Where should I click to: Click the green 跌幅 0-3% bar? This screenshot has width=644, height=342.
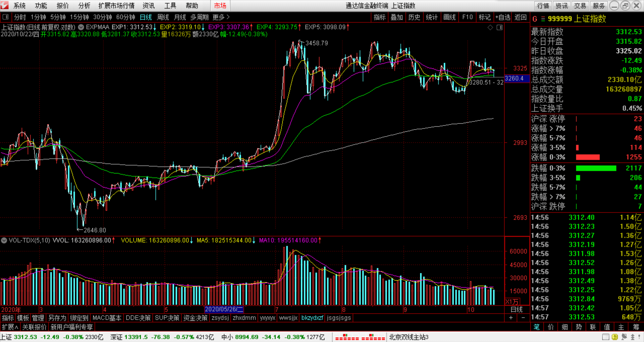pyautogui.click(x=596, y=168)
